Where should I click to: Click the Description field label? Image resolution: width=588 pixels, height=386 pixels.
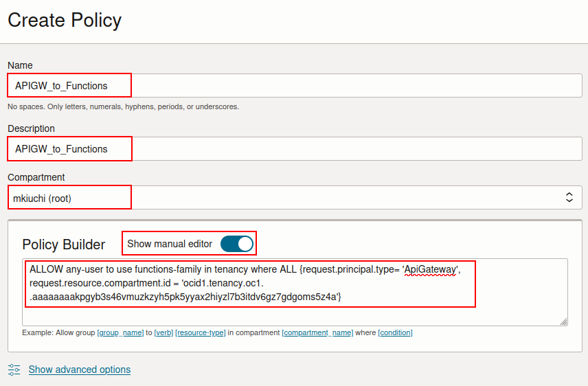pos(31,128)
